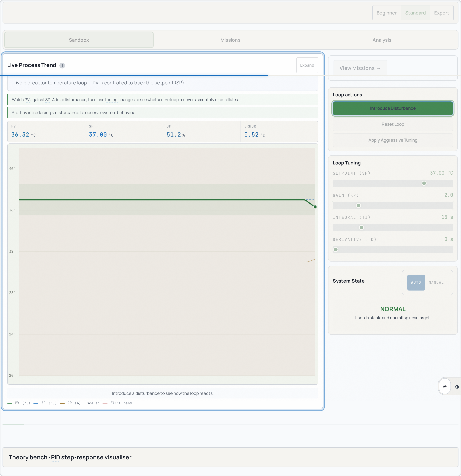Click Introduce Disturbance button

click(393, 108)
